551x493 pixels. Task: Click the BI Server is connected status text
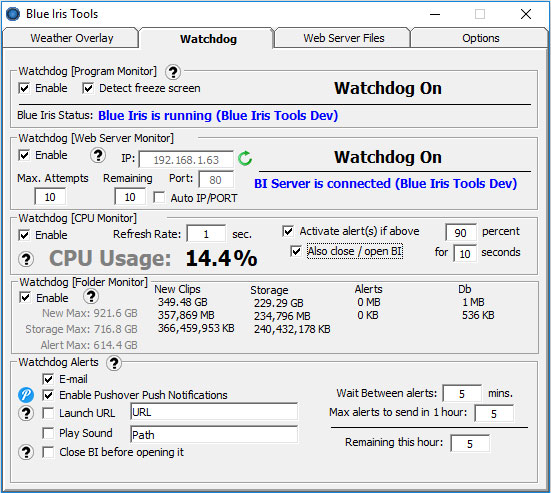coord(385,183)
